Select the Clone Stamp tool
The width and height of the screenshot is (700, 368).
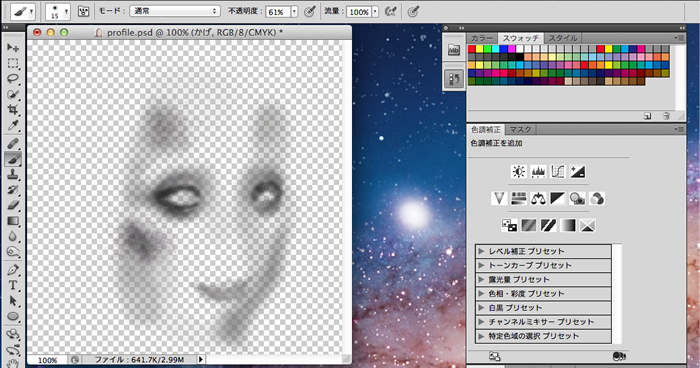[x=13, y=175]
